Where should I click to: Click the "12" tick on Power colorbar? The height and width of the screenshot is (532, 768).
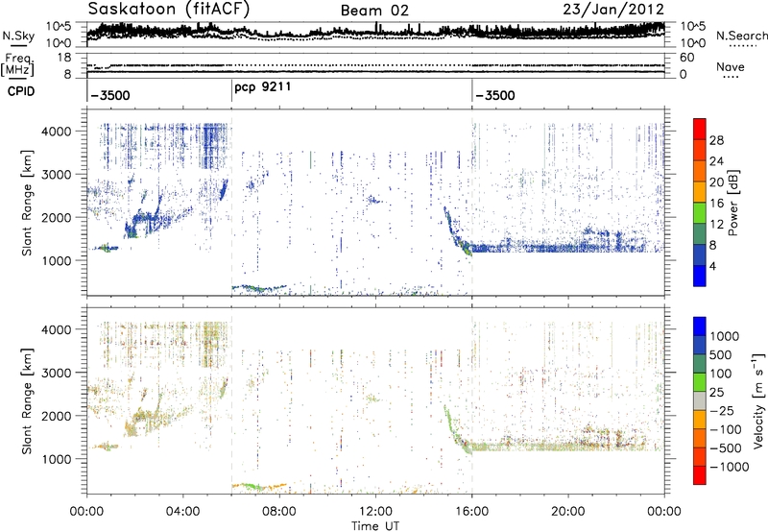tap(716, 225)
